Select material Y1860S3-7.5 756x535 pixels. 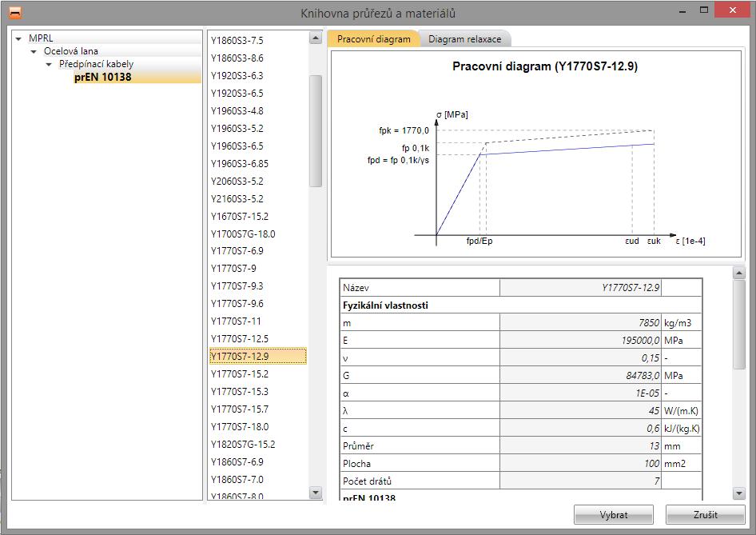click(237, 41)
